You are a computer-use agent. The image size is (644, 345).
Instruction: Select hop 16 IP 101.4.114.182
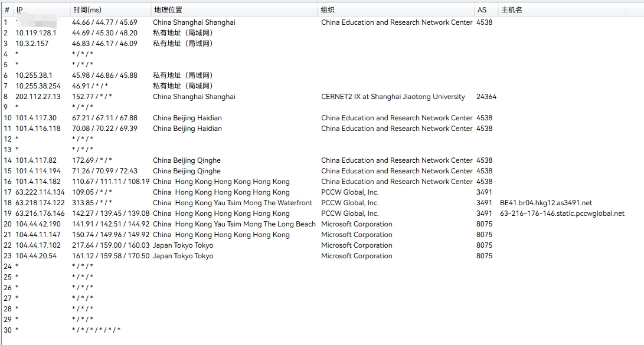click(x=38, y=182)
